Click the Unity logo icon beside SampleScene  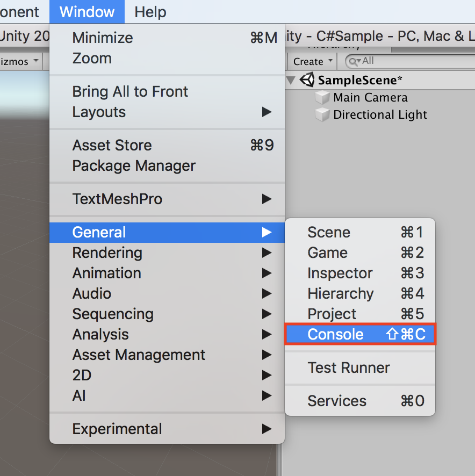tap(307, 80)
